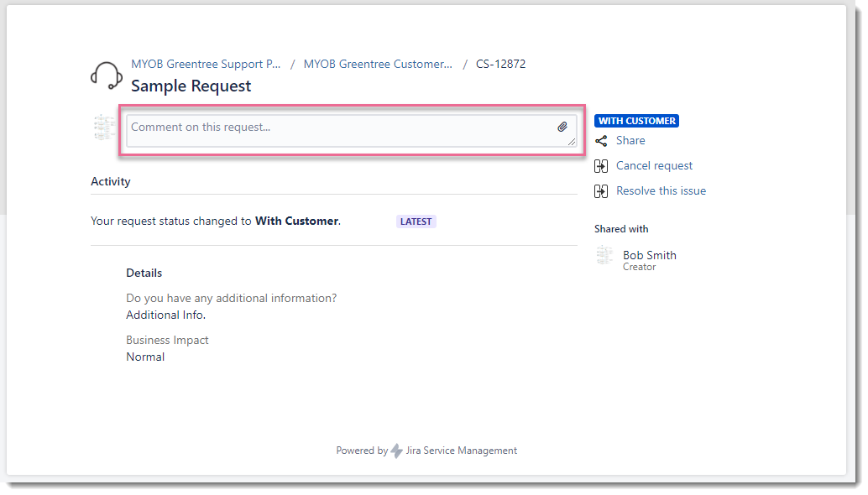Image resolution: width=868 pixels, height=495 pixels.
Task: Click the Cancel request transition icon
Action: (601, 166)
